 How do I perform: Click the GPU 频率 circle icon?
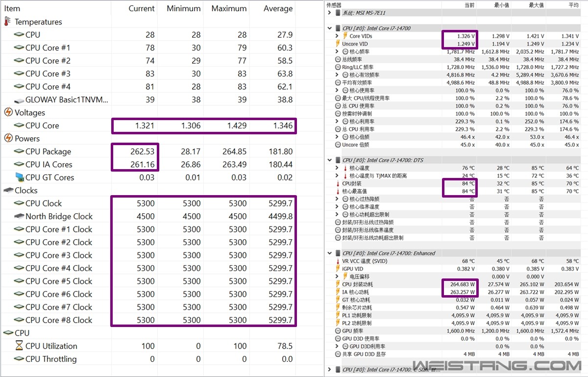coord(338,331)
